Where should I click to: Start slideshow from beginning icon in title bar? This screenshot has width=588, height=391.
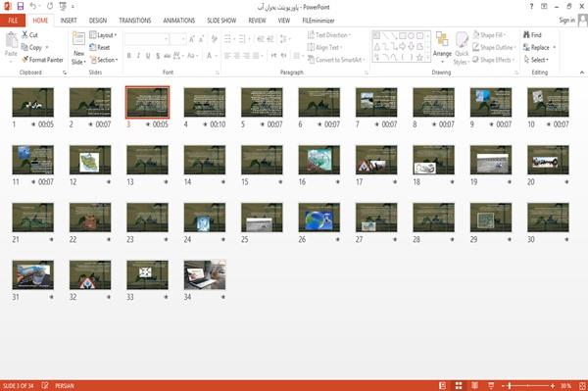[x=63, y=6]
